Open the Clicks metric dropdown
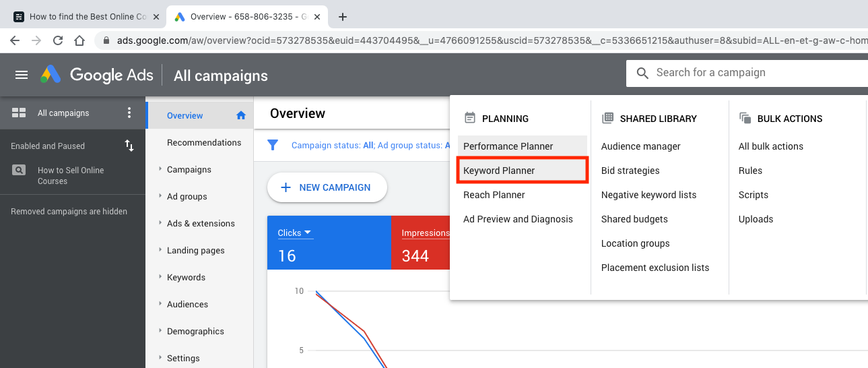Screen dimensions: 868x368 coord(295,233)
